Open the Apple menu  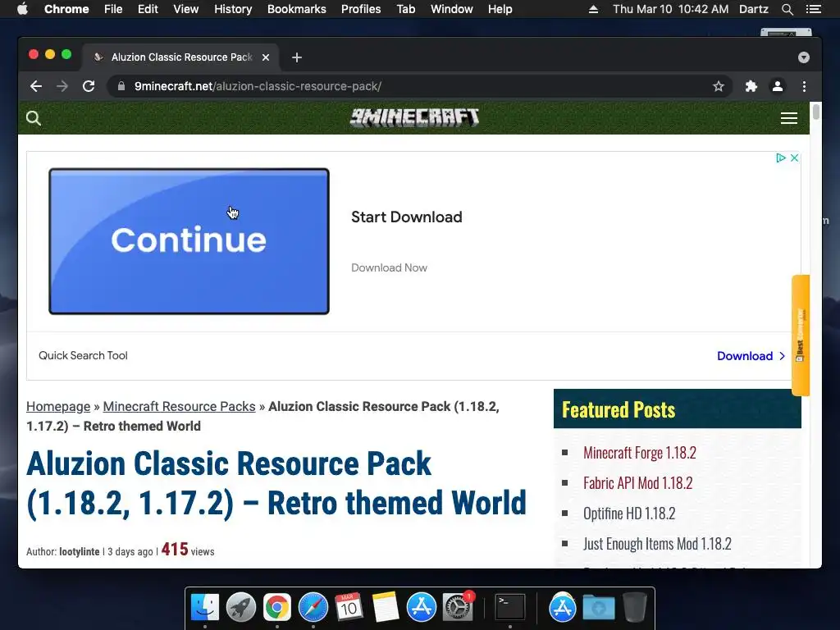click(22, 9)
